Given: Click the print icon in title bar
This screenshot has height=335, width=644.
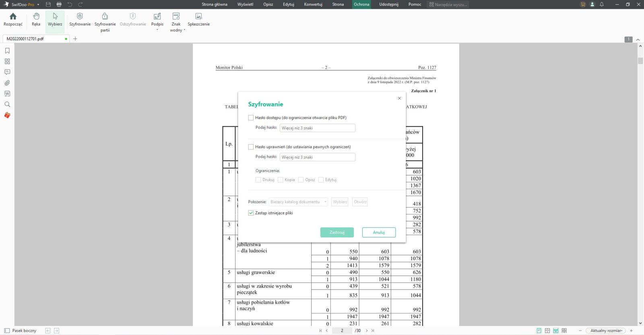Looking at the screenshot, I should tap(59, 4).
